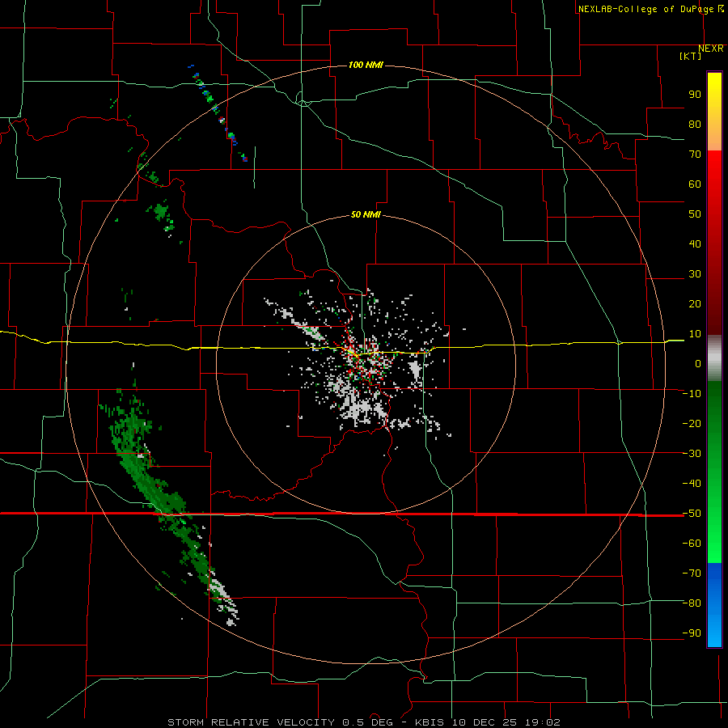The height and width of the screenshot is (728, 728).
Task: Click the [KT] units label
Action: (691, 56)
